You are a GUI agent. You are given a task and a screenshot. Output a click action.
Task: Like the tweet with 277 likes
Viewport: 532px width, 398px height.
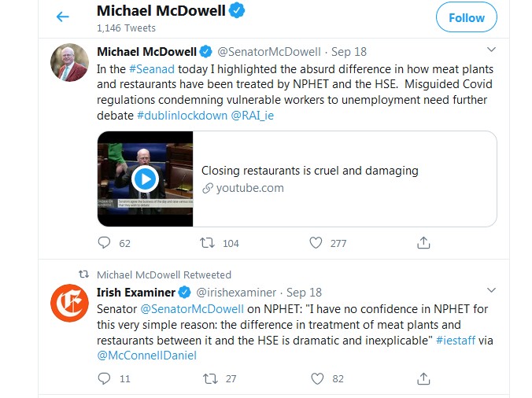(316, 243)
